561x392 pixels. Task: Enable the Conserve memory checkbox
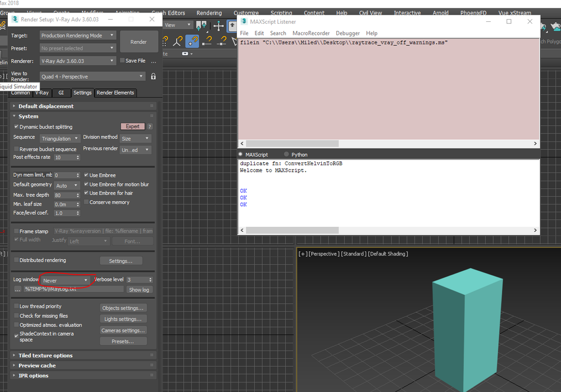tap(86, 202)
